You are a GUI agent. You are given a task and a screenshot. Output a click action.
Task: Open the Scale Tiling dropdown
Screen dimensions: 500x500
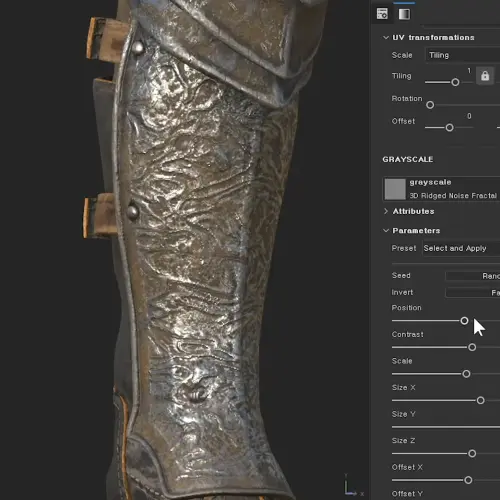(463, 55)
